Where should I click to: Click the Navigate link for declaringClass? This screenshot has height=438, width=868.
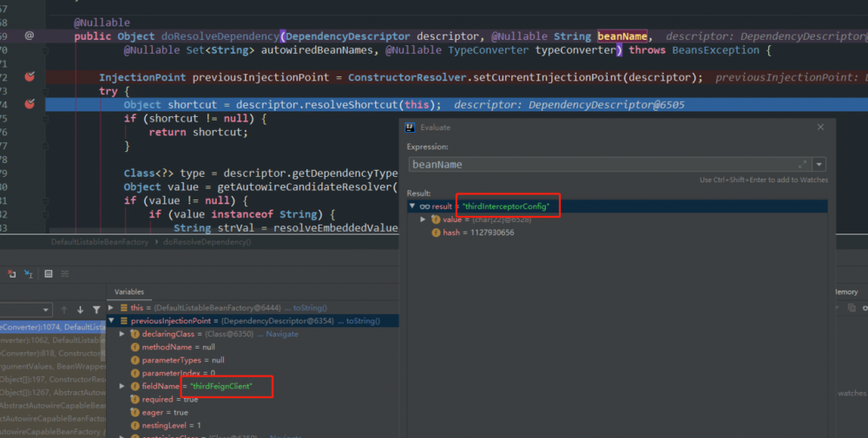(282, 334)
